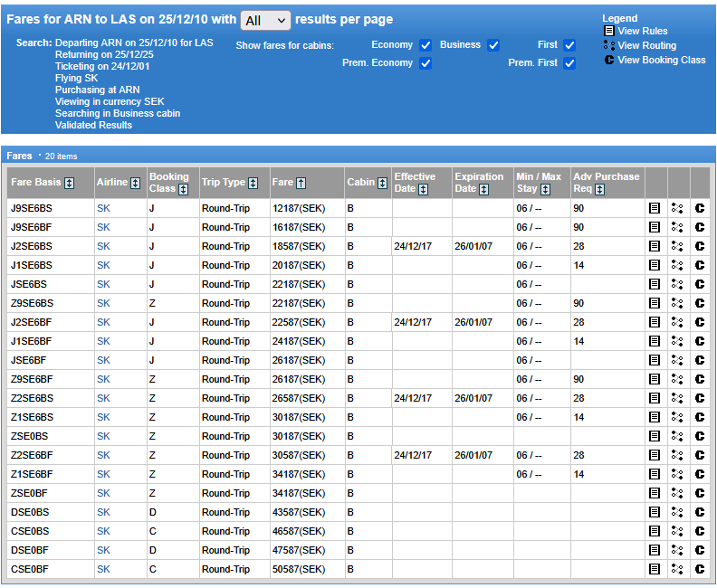
Task: View booking class for JSE6BS fare
Action: (700, 284)
